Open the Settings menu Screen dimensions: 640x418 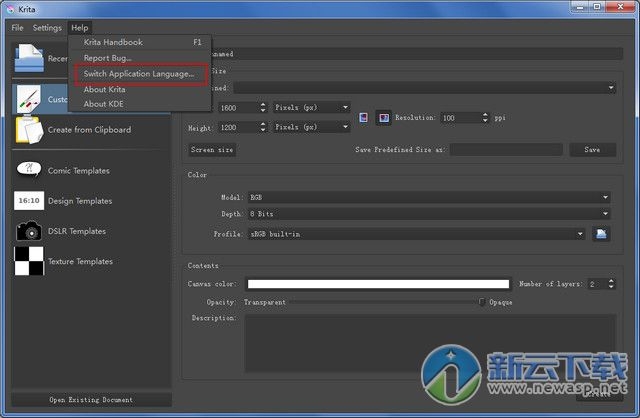[x=47, y=28]
